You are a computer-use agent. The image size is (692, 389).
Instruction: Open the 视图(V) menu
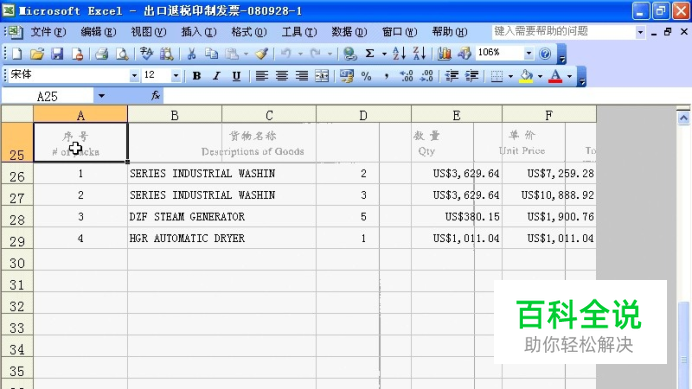149,32
